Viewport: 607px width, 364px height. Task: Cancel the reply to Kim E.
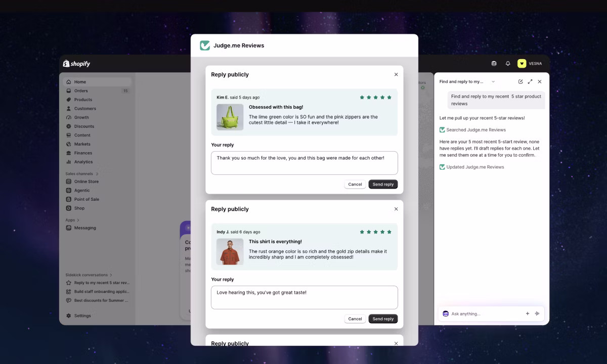tap(355, 184)
